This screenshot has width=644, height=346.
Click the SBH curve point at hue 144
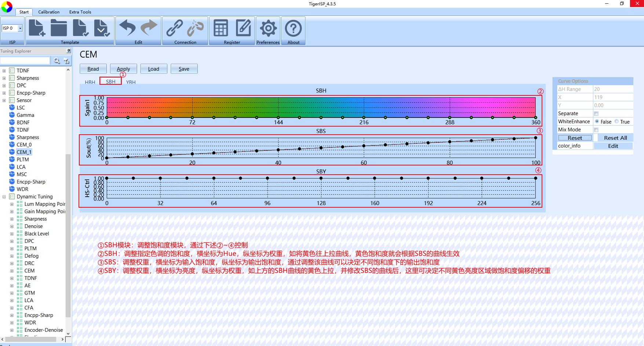[x=278, y=118]
